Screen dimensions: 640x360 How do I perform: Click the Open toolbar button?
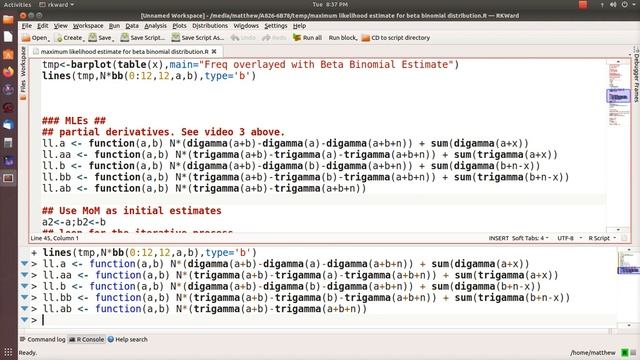point(35,38)
